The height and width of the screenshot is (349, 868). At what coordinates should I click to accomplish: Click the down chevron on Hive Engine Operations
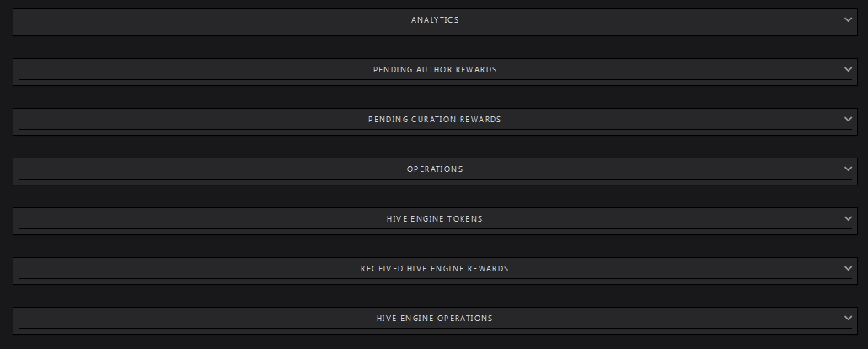848,318
